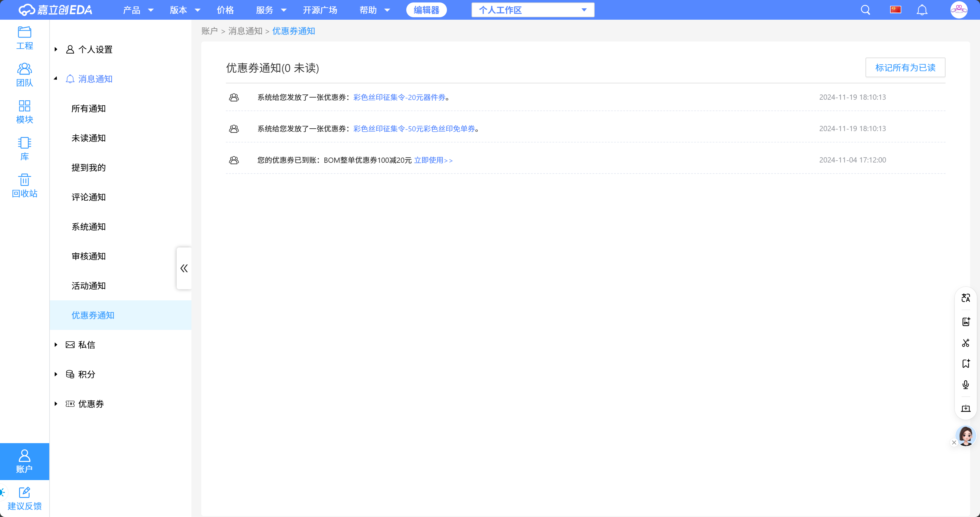The height and width of the screenshot is (517, 980).
Task: Go to the 开源广场 page
Action: click(x=320, y=10)
